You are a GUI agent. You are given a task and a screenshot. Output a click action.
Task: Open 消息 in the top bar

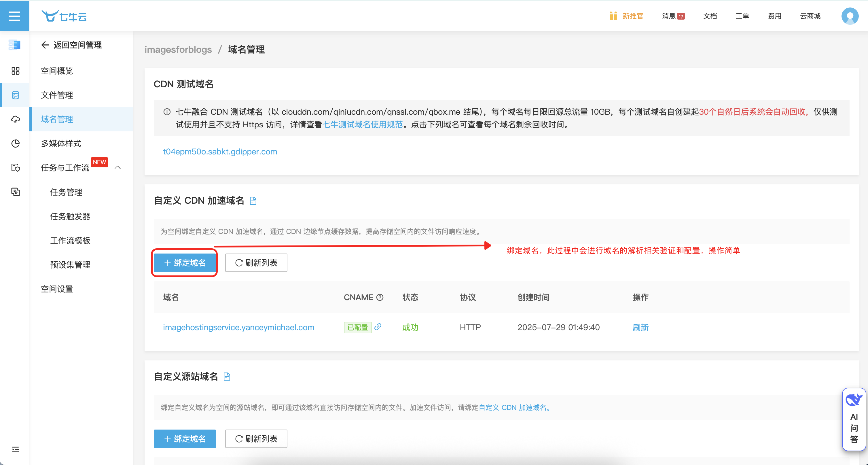(668, 16)
